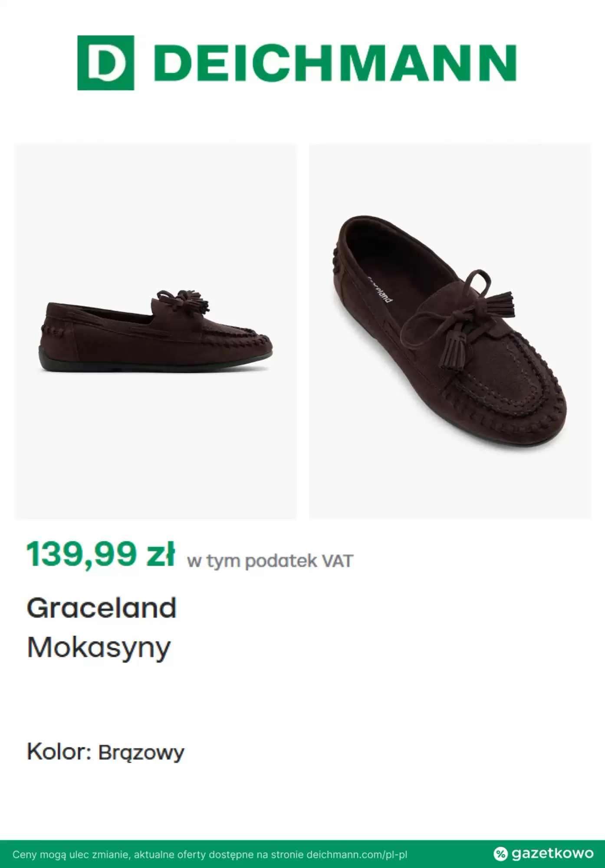Click the gazetkowo percent badge icon

pyautogui.click(x=500, y=854)
